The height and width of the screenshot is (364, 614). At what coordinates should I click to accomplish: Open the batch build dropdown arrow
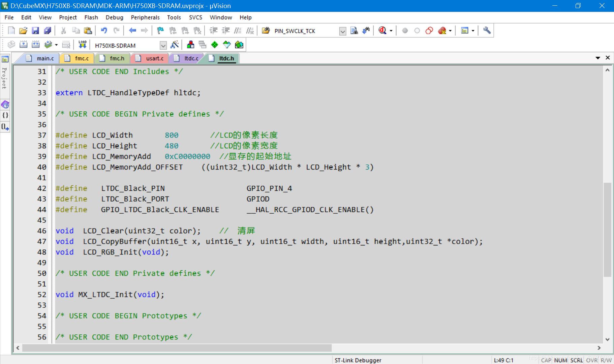(56, 44)
